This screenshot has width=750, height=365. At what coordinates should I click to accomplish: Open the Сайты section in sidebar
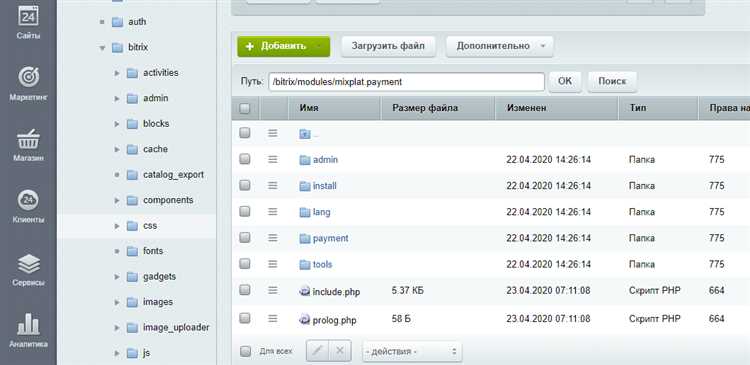pyautogui.click(x=28, y=23)
